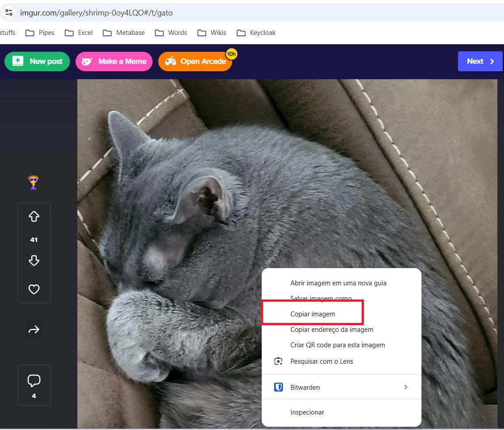Select Abrir imagem em uma nova guia
This screenshot has width=504, height=430.
341,283
